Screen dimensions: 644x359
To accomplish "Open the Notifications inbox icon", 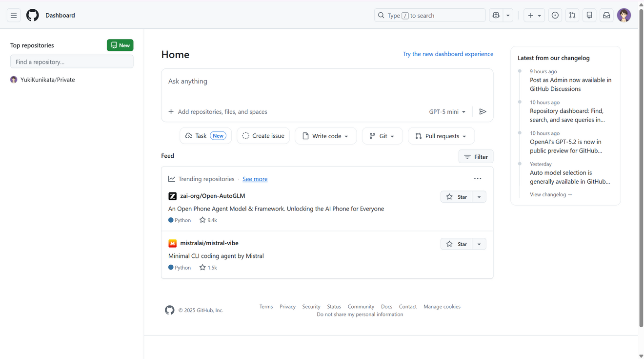I will (606, 16).
